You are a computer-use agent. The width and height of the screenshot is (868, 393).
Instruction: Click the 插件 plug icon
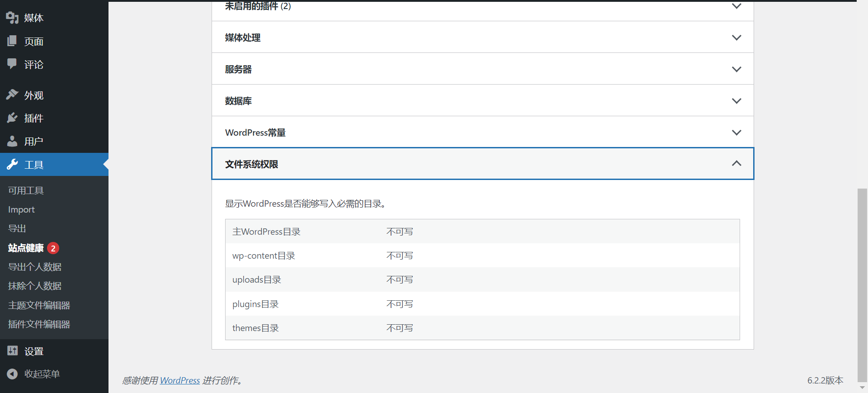pyautogui.click(x=12, y=118)
